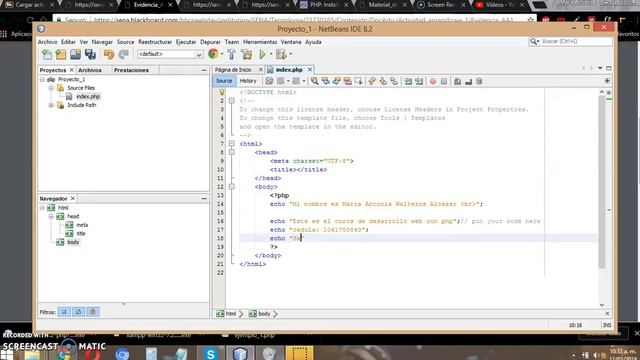Click the Chrome browser selector icon

pyautogui.click(x=213, y=54)
